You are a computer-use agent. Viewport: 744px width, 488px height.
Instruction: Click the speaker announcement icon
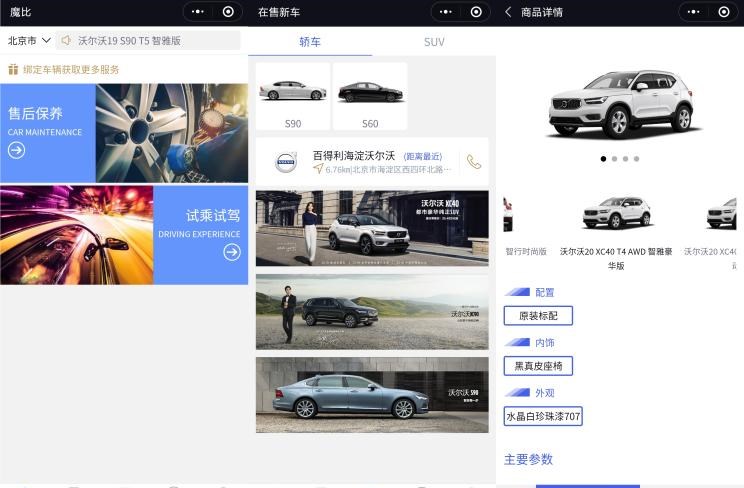[66, 40]
